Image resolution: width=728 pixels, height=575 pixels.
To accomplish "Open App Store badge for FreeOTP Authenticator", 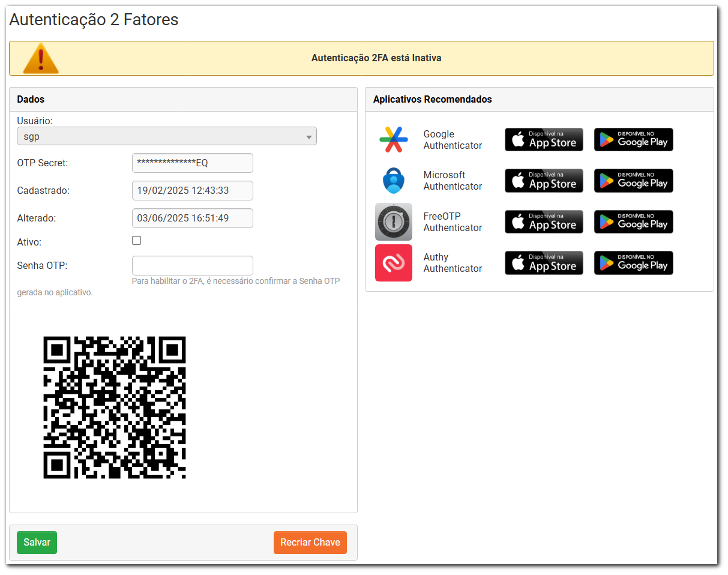I will (544, 222).
